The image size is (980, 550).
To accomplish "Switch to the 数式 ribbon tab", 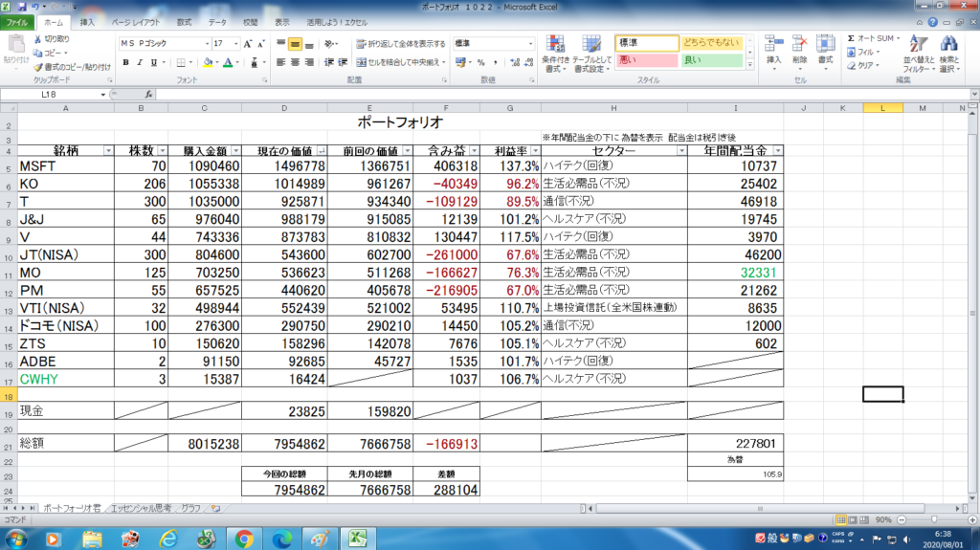I will 184,23.
